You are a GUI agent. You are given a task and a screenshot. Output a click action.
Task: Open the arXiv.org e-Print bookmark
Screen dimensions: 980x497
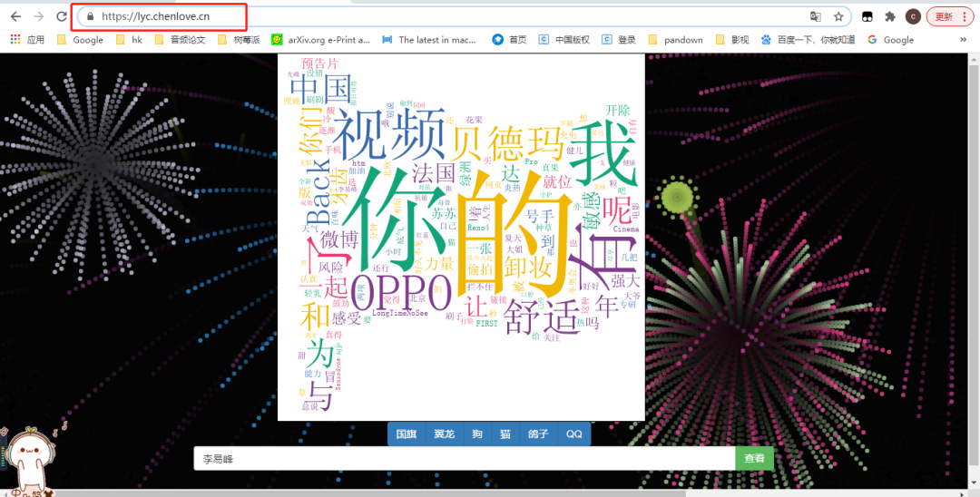coord(320,40)
